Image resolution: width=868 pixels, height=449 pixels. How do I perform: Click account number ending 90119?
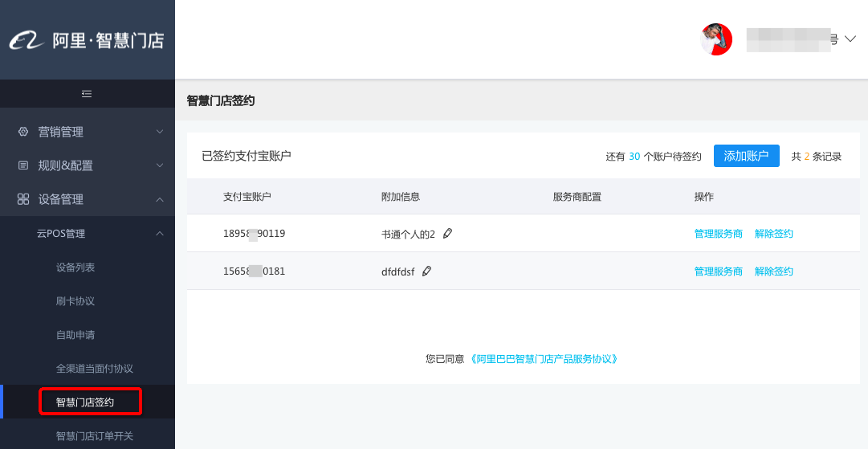coord(254,234)
